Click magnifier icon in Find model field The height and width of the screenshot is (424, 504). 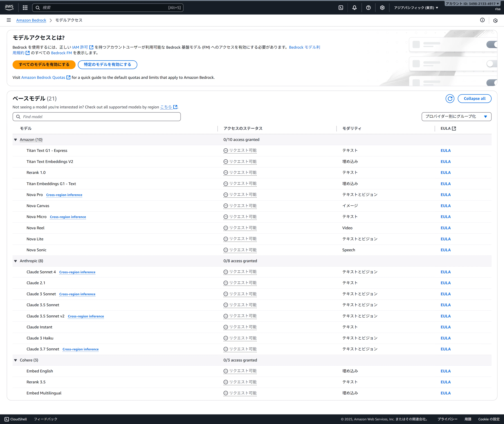tap(18, 117)
